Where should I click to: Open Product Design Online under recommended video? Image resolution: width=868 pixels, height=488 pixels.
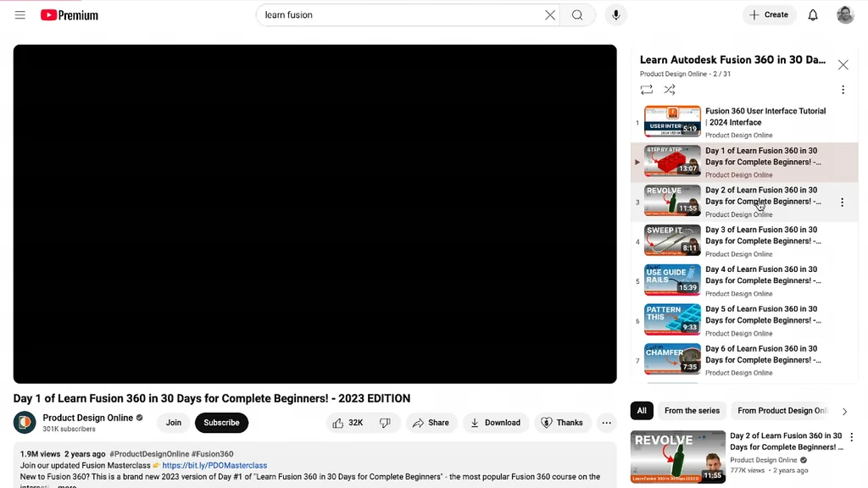click(x=764, y=460)
